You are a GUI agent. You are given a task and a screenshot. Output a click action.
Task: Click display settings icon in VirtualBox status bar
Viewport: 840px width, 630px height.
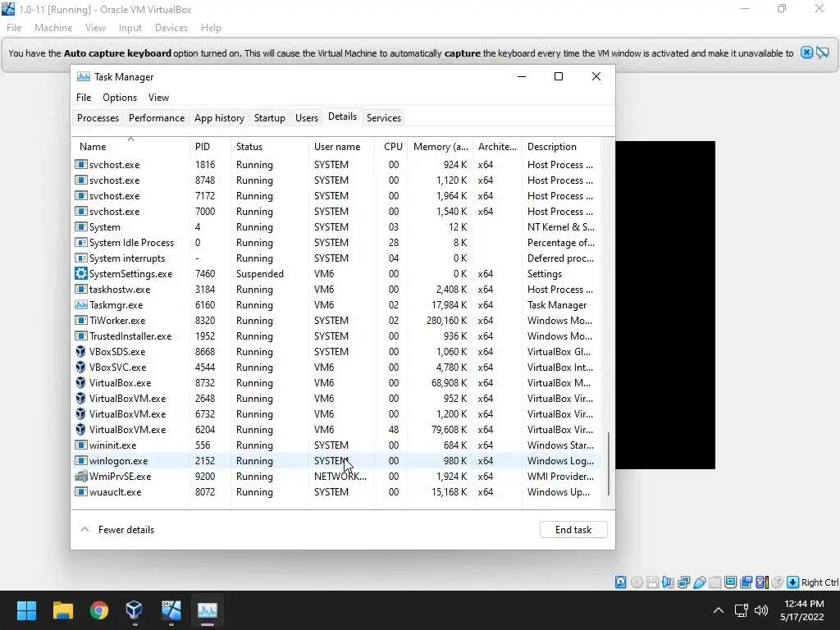(730, 582)
